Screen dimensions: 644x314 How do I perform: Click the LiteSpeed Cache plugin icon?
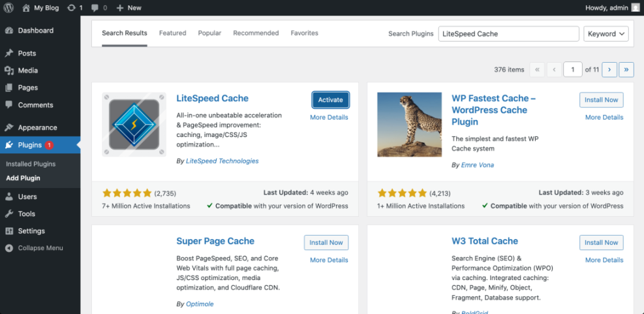point(134,125)
